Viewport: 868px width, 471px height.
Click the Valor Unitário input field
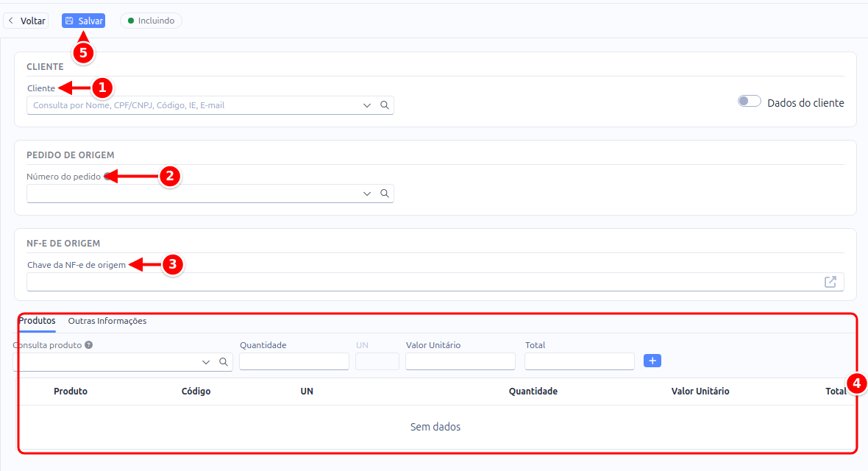click(x=460, y=361)
